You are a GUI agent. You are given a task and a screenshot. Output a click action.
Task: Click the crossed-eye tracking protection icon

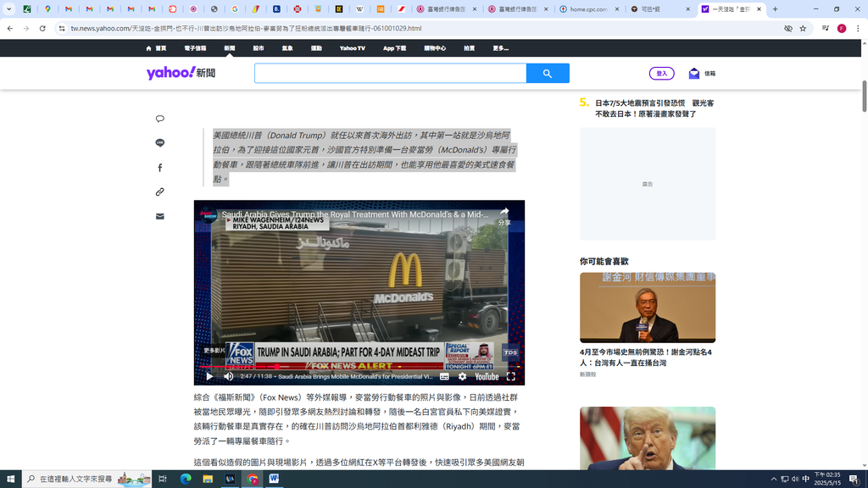[787, 28]
